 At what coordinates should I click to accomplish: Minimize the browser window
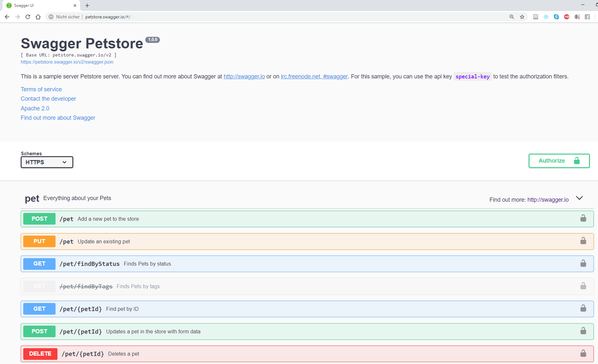583,5
